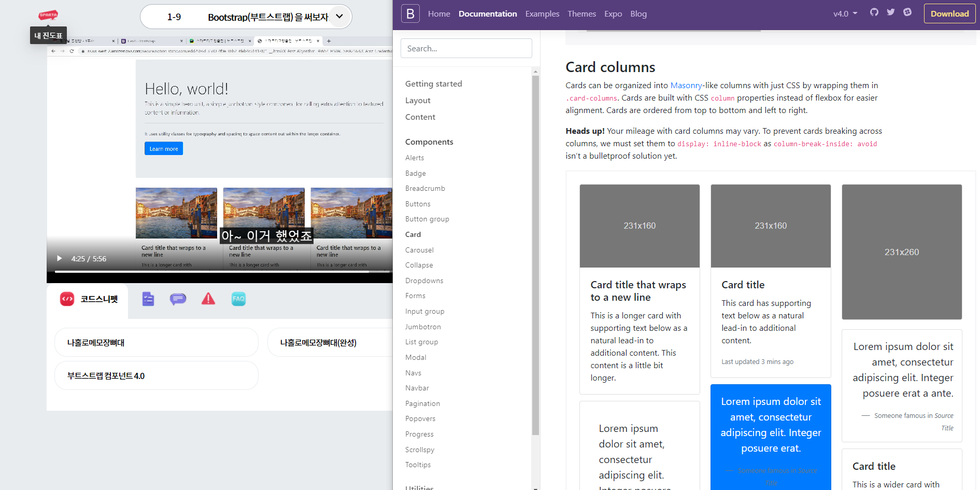
Task: Open the v4.0 version dropdown
Action: 845,14
